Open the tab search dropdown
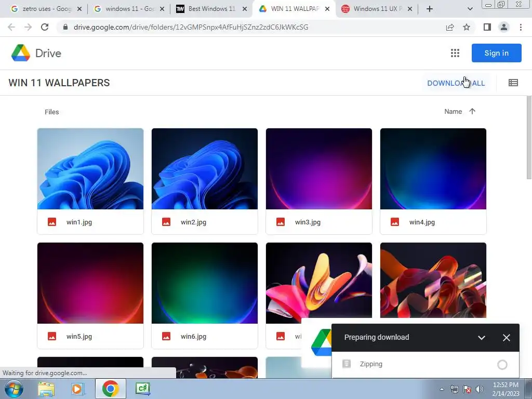 point(470,9)
